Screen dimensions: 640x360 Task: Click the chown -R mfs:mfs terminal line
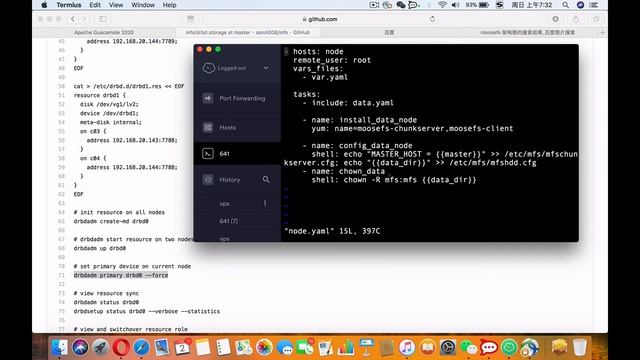394,180
